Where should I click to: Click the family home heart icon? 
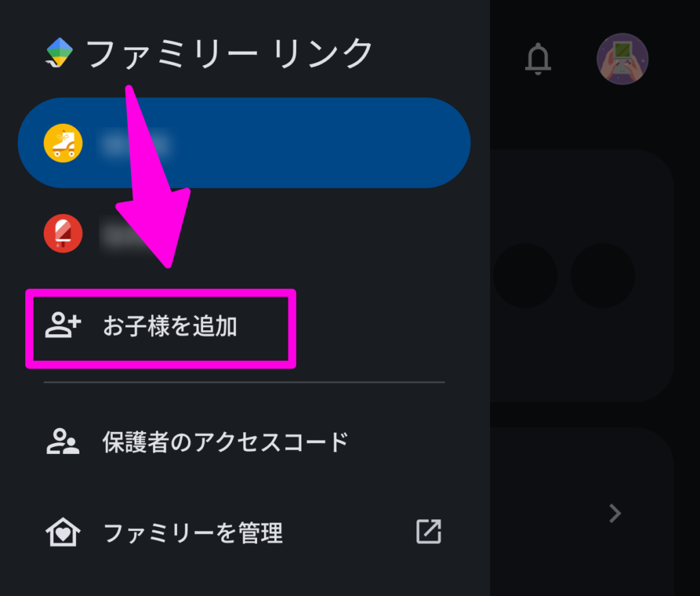(x=63, y=532)
